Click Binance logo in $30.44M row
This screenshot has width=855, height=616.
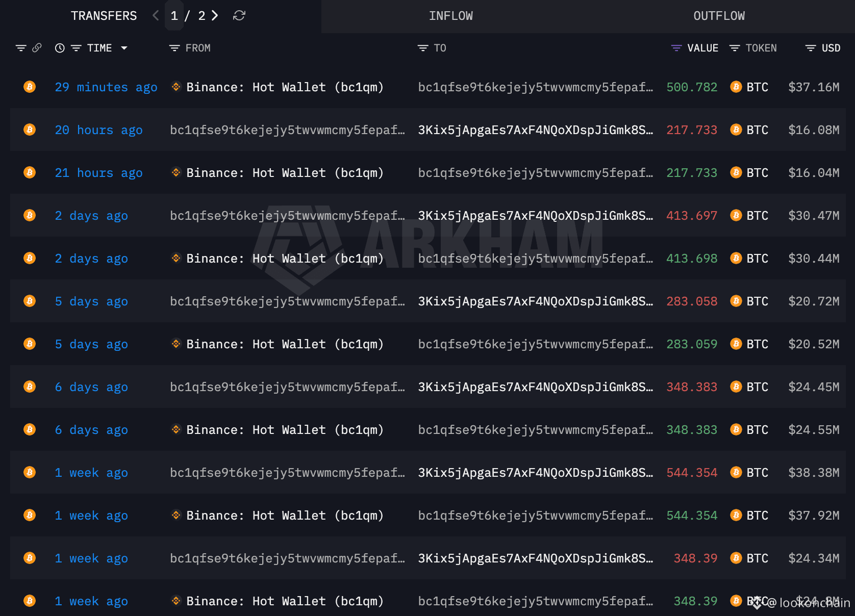click(x=176, y=258)
